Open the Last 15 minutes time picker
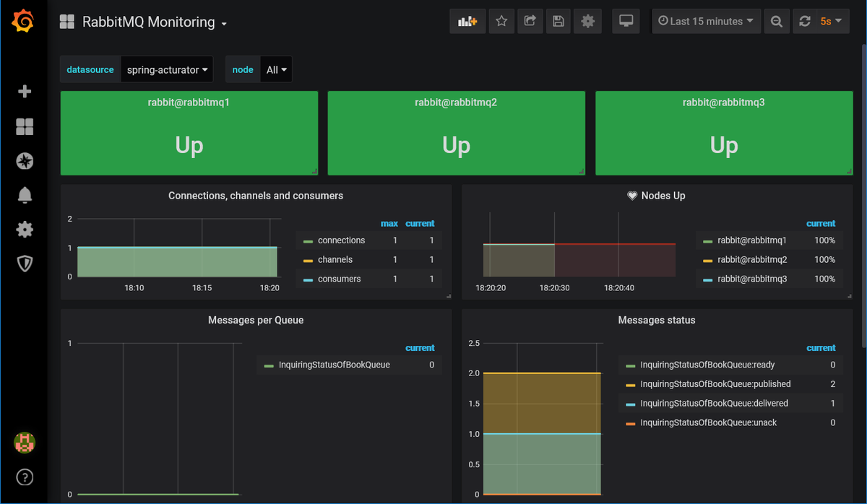This screenshot has height=504, width=867. (707, 22)
